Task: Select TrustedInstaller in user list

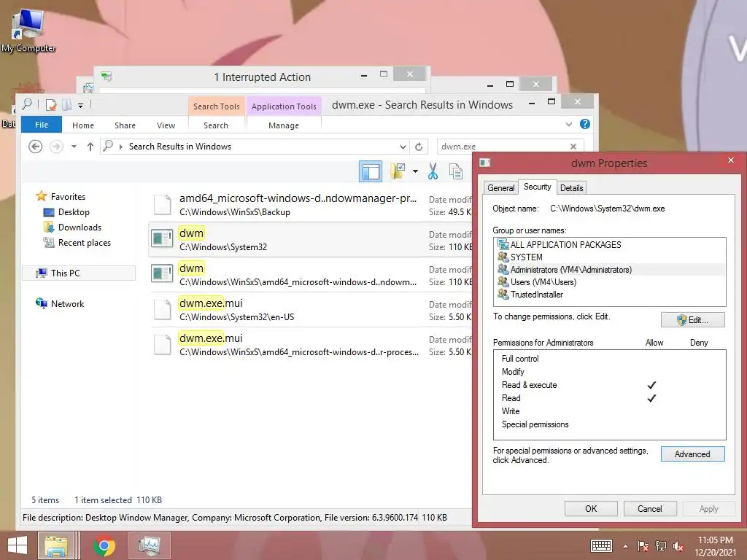Action: click(610, 295)
